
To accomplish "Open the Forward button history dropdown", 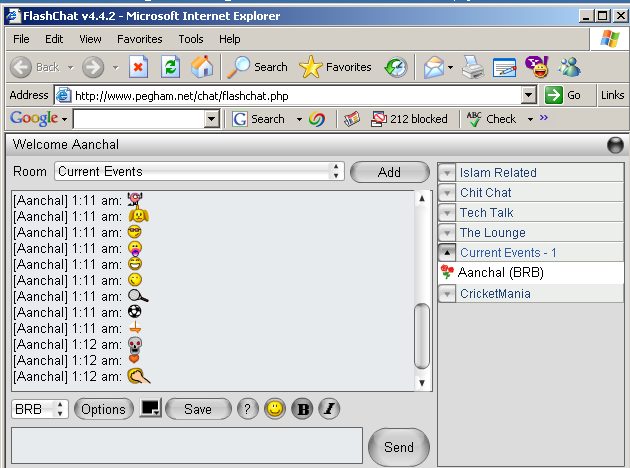I will point(116,67).
